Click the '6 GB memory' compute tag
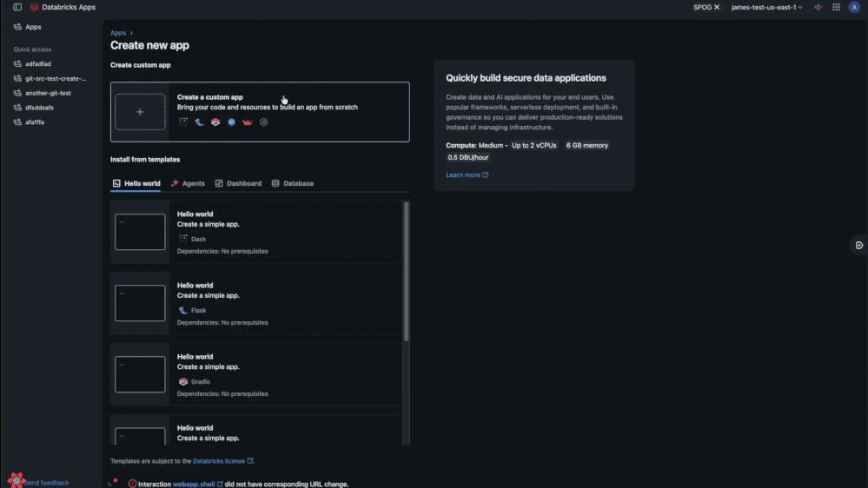The height and width of the screenshot is (488, 868). click(x=586, y=145)
